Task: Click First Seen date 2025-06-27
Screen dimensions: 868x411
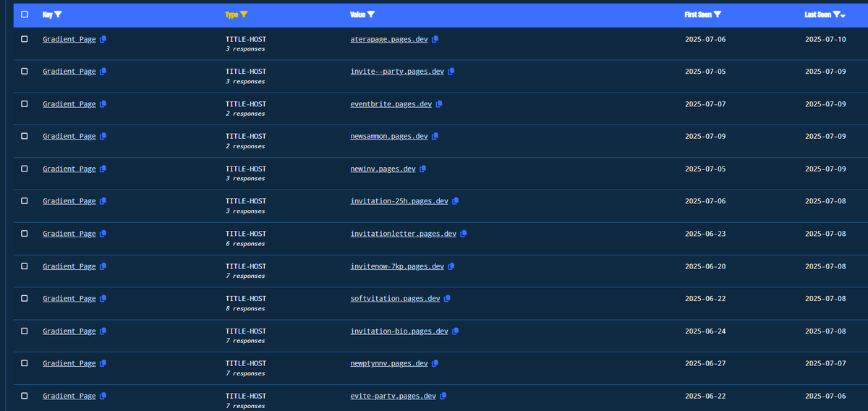Action: tap(705, 363)
